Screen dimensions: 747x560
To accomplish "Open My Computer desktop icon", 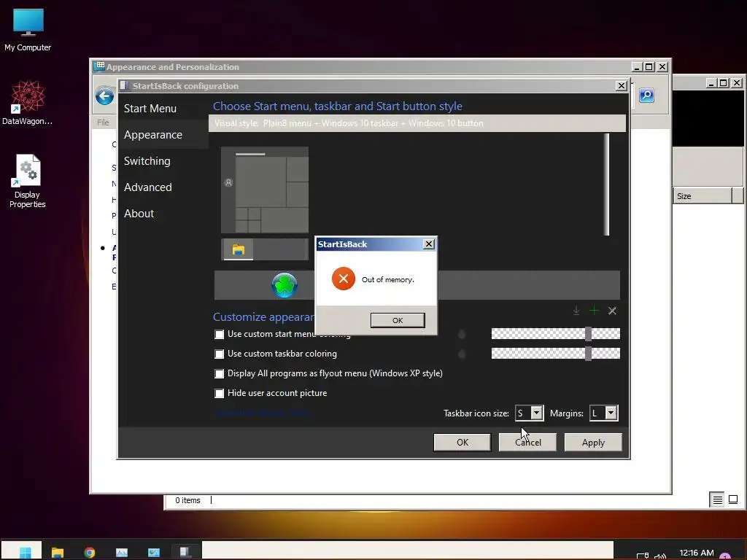I will click(28, 29).
